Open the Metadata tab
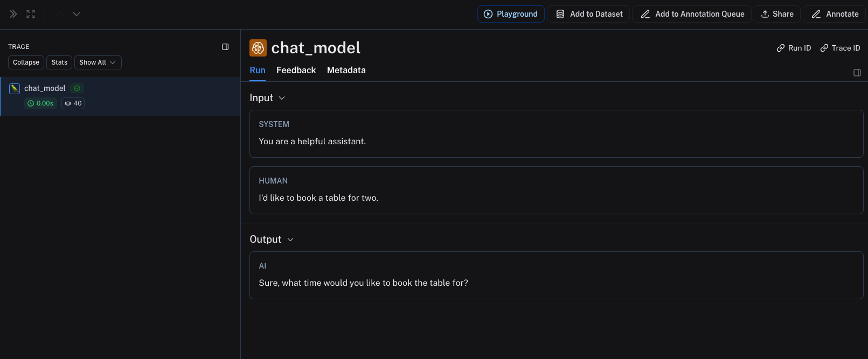 tap(346, 71)
